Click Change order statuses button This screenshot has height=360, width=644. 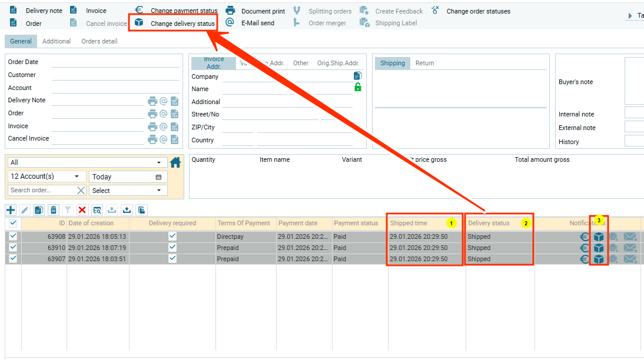coord(478,11)
